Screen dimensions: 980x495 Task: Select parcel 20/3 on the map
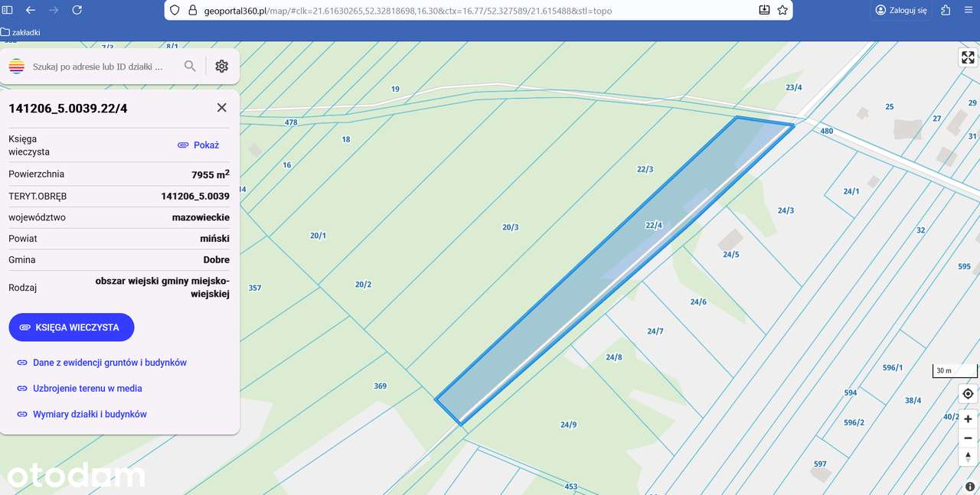point(511,227)
